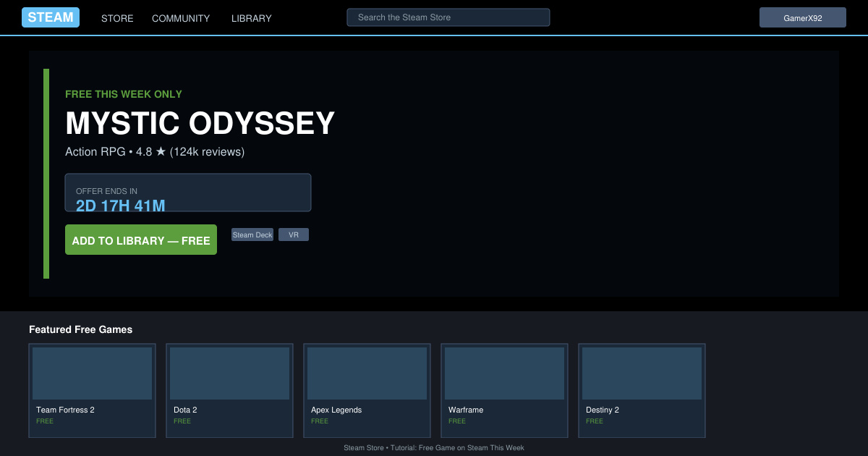Open the Warframe thumbnail

(x=504, y=373)
